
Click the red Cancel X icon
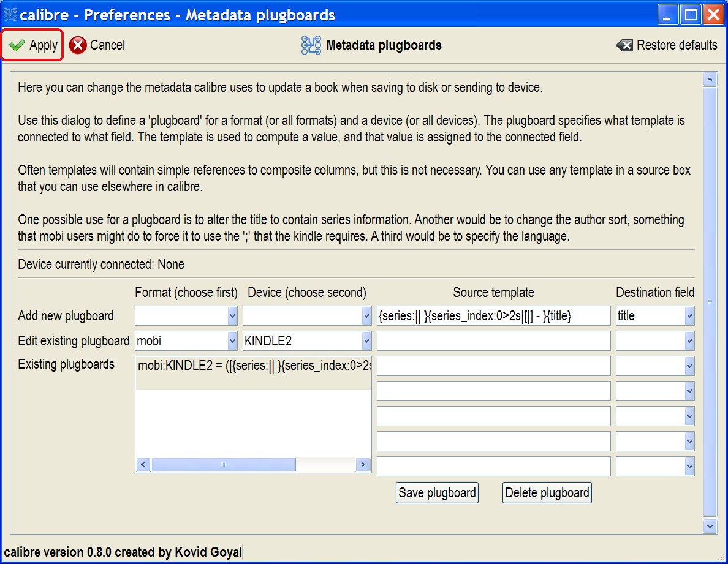[x=78, y=45]
